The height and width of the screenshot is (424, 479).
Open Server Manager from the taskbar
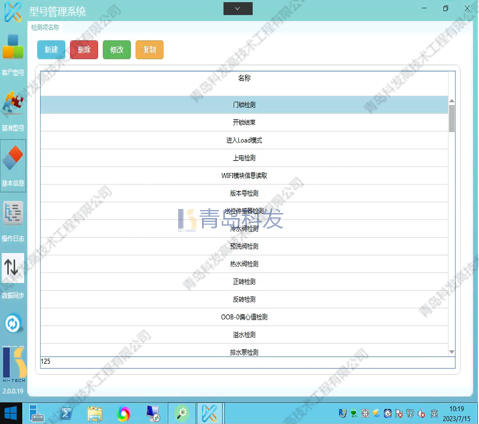[36, 414]
